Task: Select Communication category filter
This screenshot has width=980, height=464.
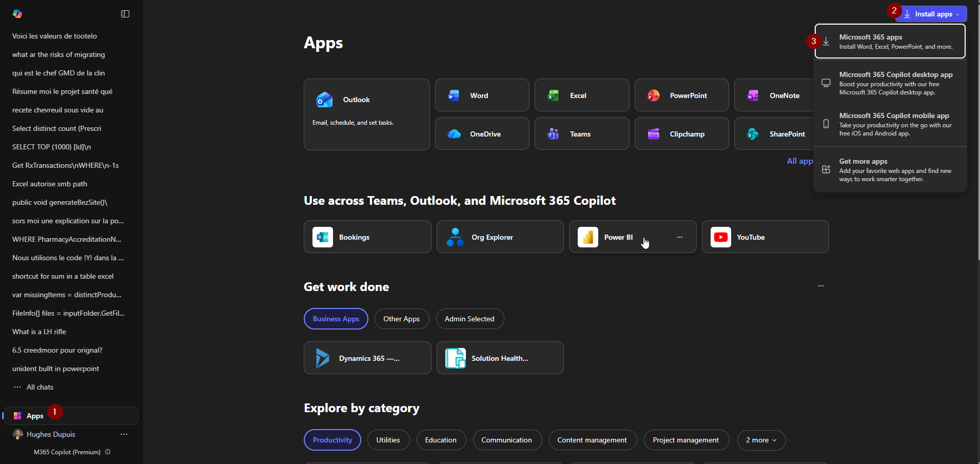Action: [x=507, y=440]
